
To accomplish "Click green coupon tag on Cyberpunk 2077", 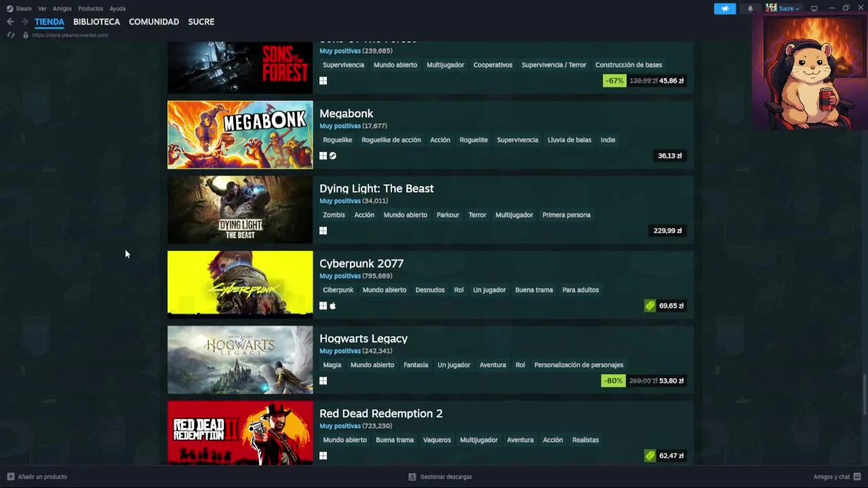I will coord(650,306).
